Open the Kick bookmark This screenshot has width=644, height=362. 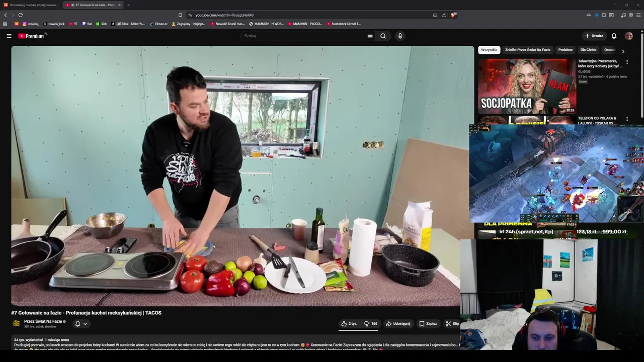101,24
